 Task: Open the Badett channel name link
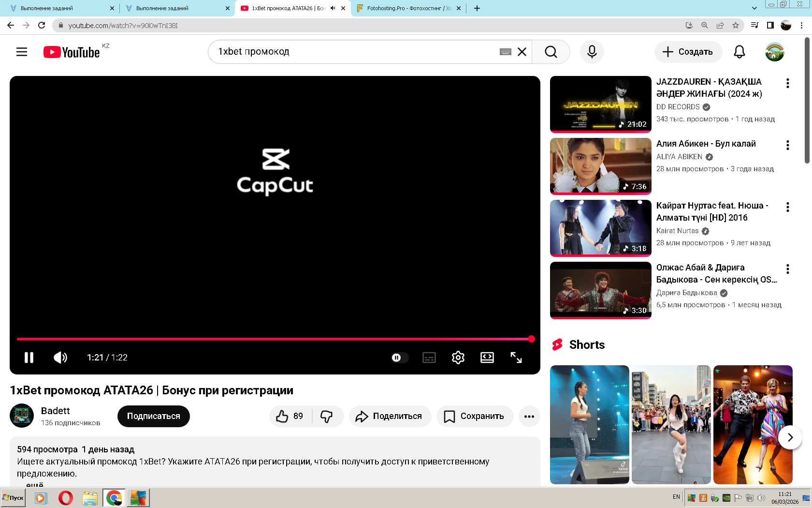coord(56,411)
